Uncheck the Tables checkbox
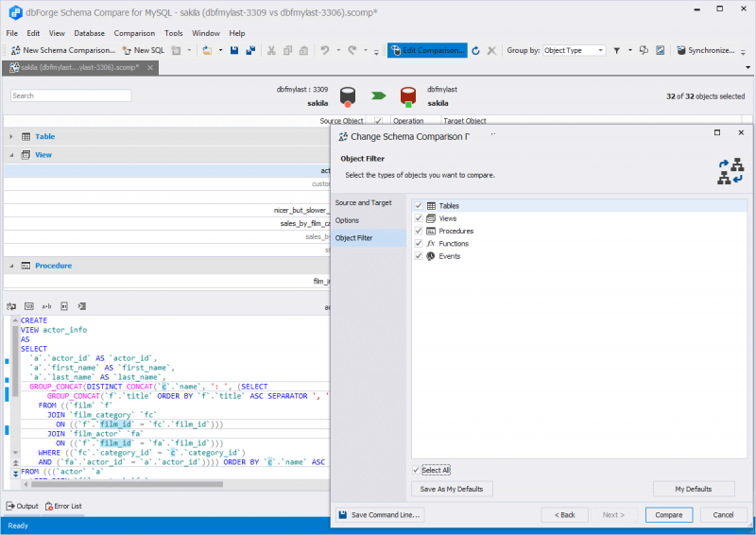This screenshot has height=535, width=756. pos(419,205)
